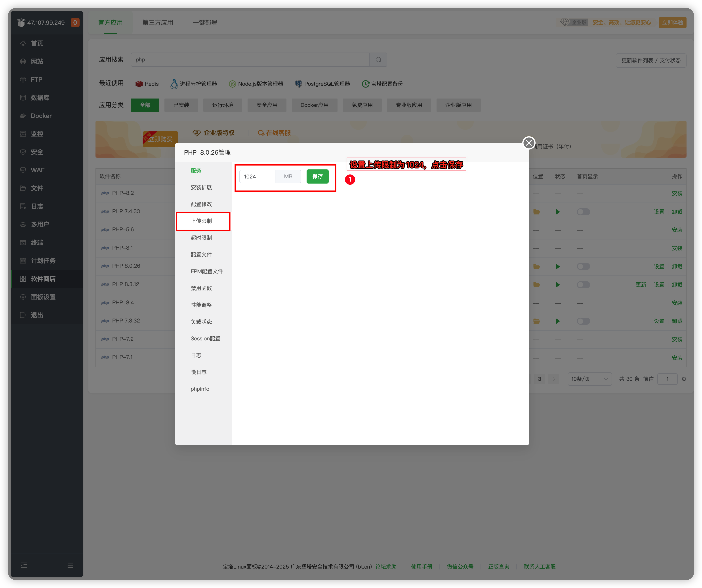Click the green 保存 button
Viewport: 702px width, 588px height.
pyautogui.click(x=317, y=176)
